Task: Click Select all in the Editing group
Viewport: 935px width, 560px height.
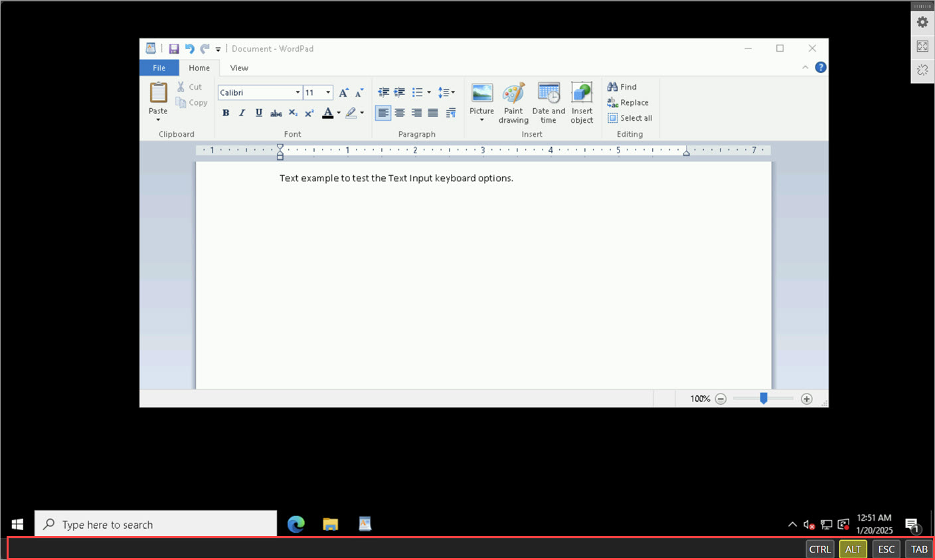Action: 630,118
